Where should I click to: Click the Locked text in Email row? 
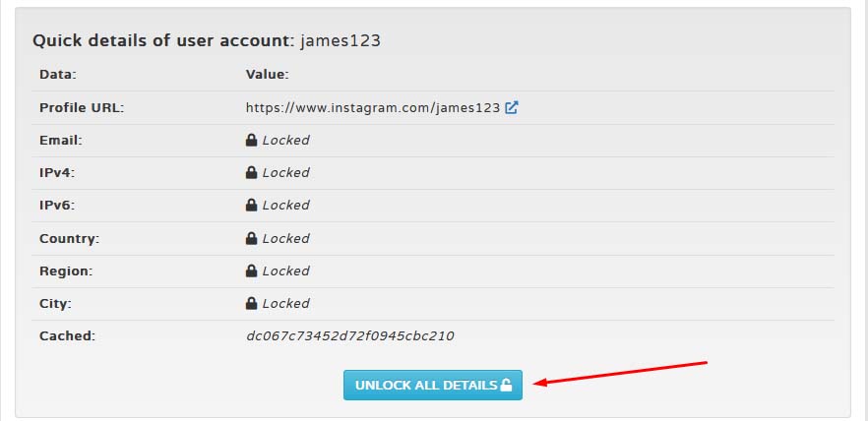pyautogui.click(x=285, y=140)
